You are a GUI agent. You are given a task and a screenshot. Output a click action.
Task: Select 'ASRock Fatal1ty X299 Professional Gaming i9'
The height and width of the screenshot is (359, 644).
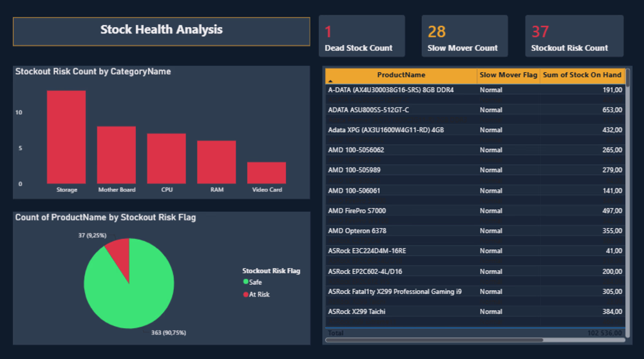395,291
